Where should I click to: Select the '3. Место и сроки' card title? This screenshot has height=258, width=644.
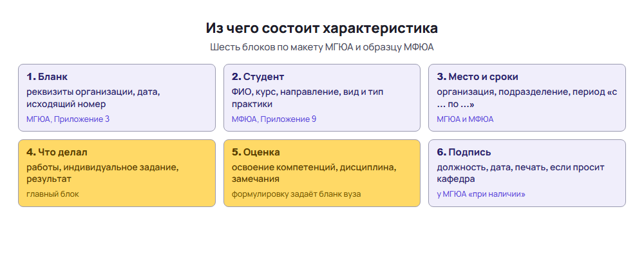[x=477, y=77]
